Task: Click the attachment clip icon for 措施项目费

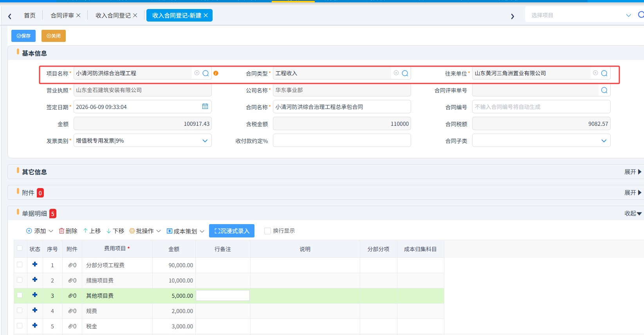Action: 70,281
